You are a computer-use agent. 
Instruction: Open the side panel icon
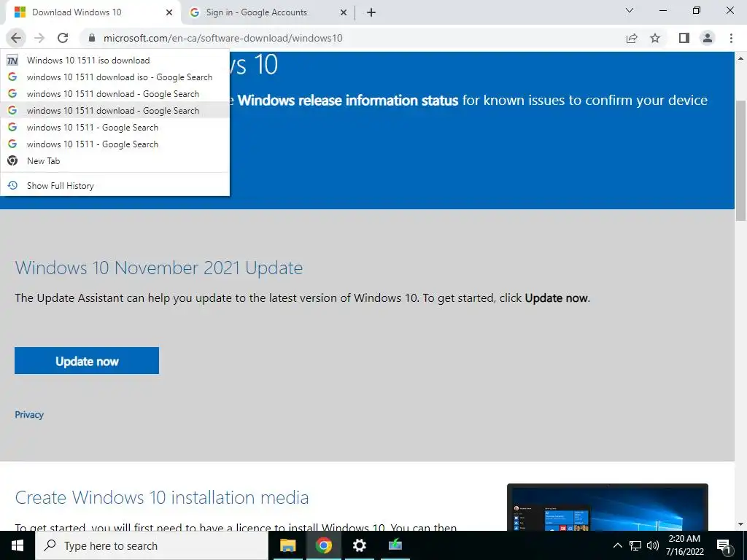[x=684, y=38]
